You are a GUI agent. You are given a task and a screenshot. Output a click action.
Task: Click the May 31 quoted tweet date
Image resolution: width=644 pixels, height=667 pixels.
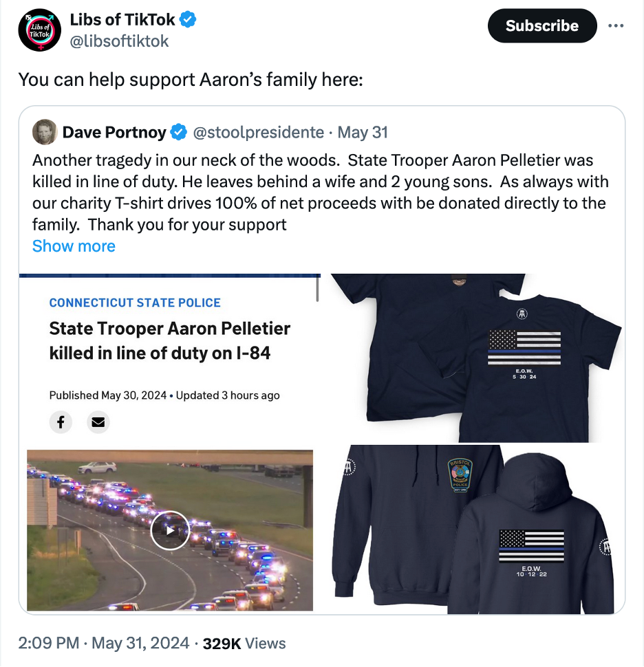click(x=363, y=132)
